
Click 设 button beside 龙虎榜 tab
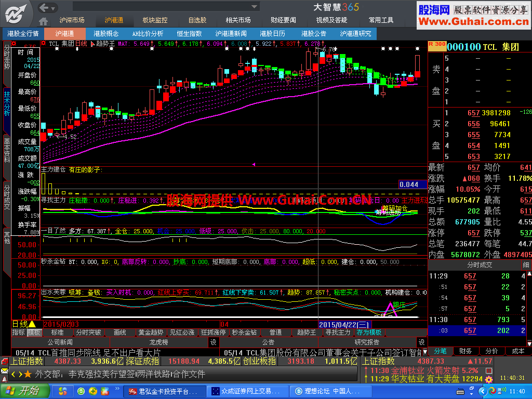(x=213, y=342)
